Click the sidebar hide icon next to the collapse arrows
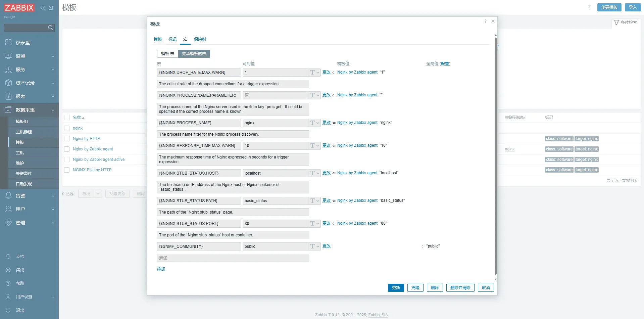The width and height of the screenshot is (644, 319). (51, 8)
